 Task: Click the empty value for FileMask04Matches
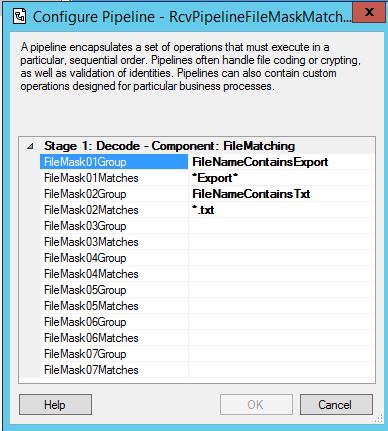282,274
